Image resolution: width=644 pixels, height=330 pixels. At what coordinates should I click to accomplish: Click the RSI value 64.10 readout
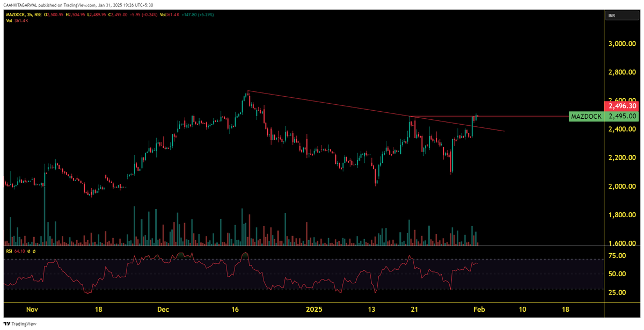[x=20, y=251]
